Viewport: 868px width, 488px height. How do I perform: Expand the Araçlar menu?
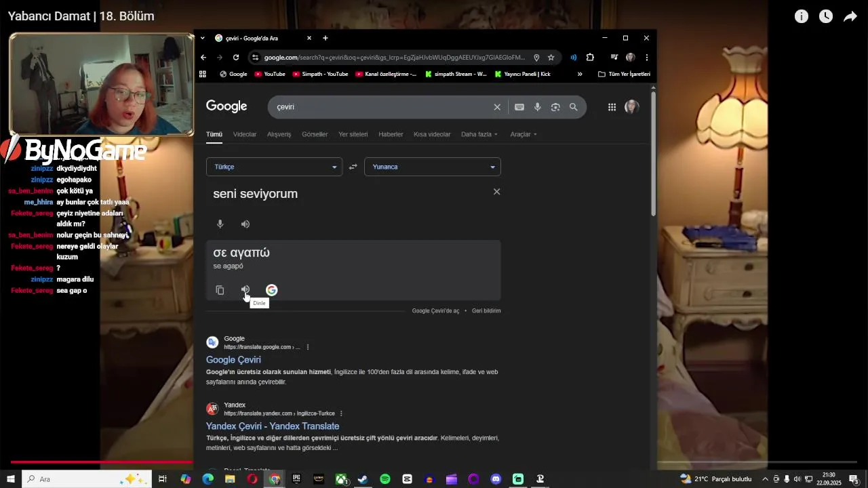[x=524, y=134]
